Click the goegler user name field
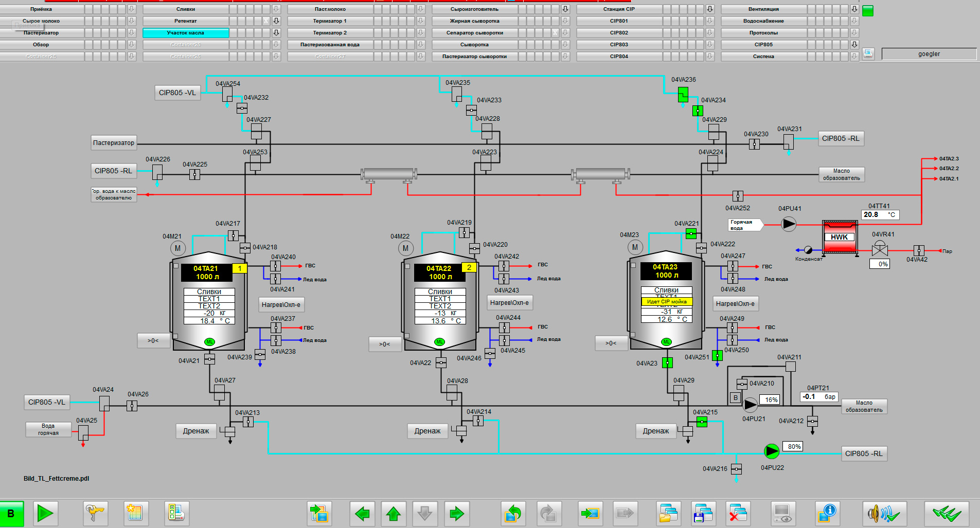Viewport: 980px width, 528px height. (929, 54)
